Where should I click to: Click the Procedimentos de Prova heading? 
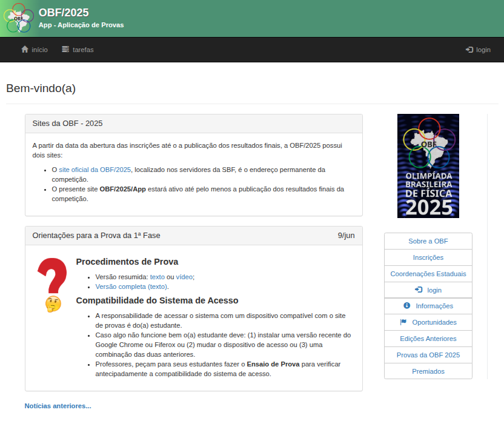click(127, 262)
